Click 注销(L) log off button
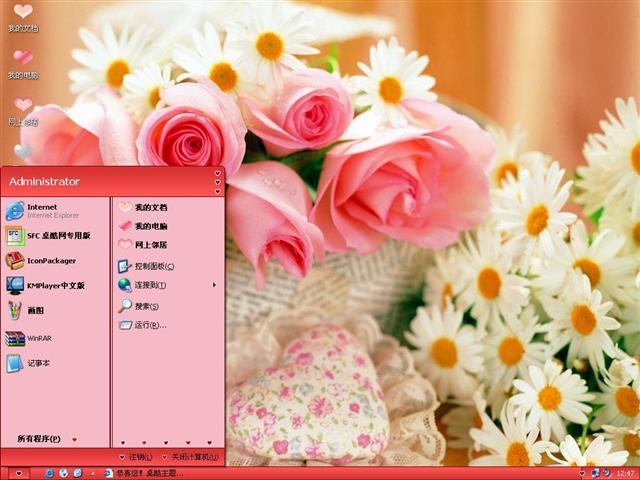The width and height of the screenshot is (640, 480). coord(136,457)
